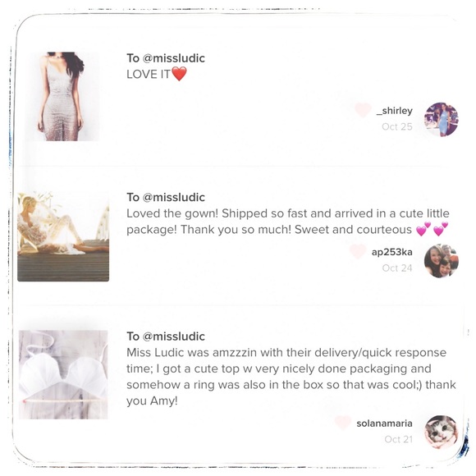Screen dimensions: 476x476
Task: Like solanamaria's review with heart icon
Action: 343,423
